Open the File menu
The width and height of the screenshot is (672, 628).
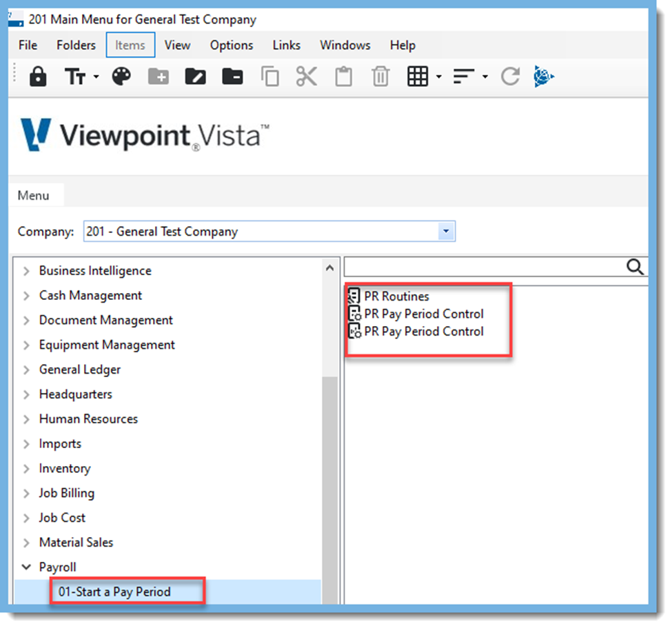tap(28, 45)
